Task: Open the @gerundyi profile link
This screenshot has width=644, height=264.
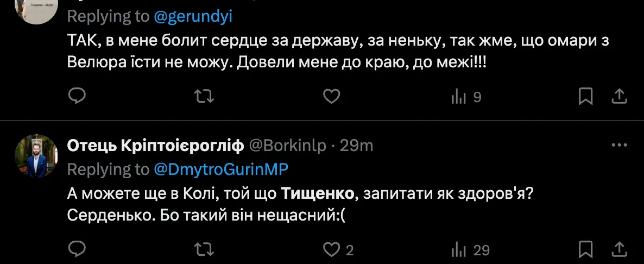Action: [193, 16]
